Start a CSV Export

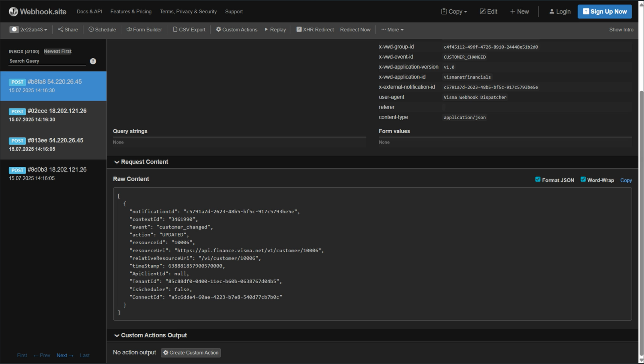point(189,29)
